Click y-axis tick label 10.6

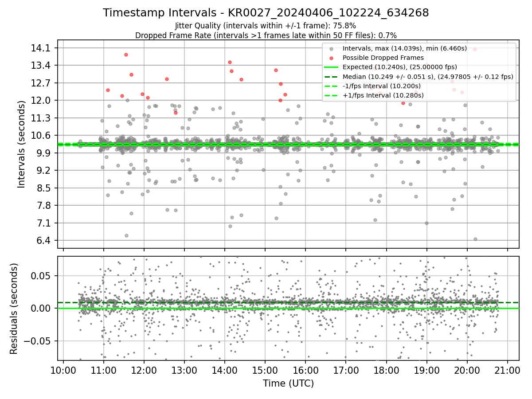[x=41, y=136]
